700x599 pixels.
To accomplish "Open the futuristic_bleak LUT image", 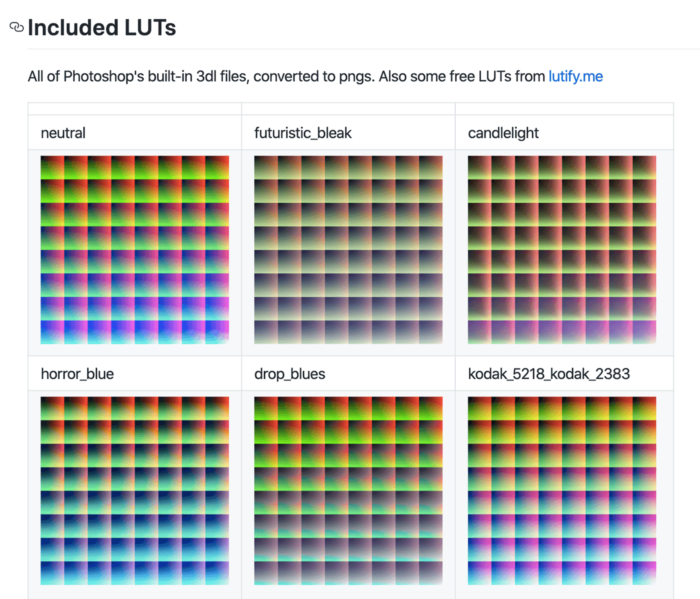I will 348,250.
